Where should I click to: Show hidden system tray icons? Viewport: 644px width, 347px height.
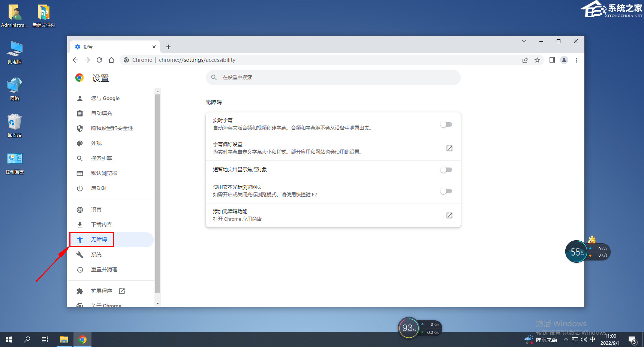pos(566,340)
